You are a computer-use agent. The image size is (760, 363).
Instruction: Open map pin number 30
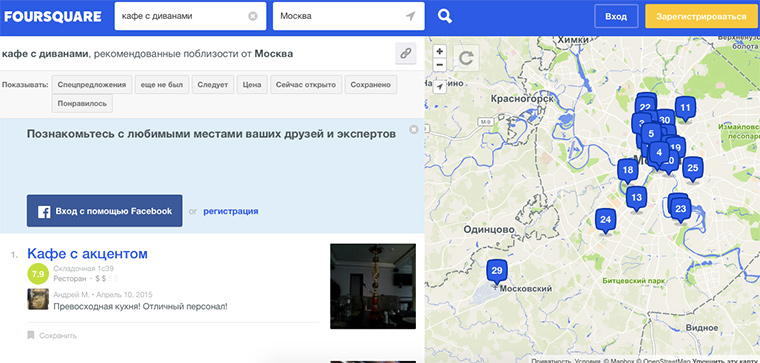click(665, 118)
